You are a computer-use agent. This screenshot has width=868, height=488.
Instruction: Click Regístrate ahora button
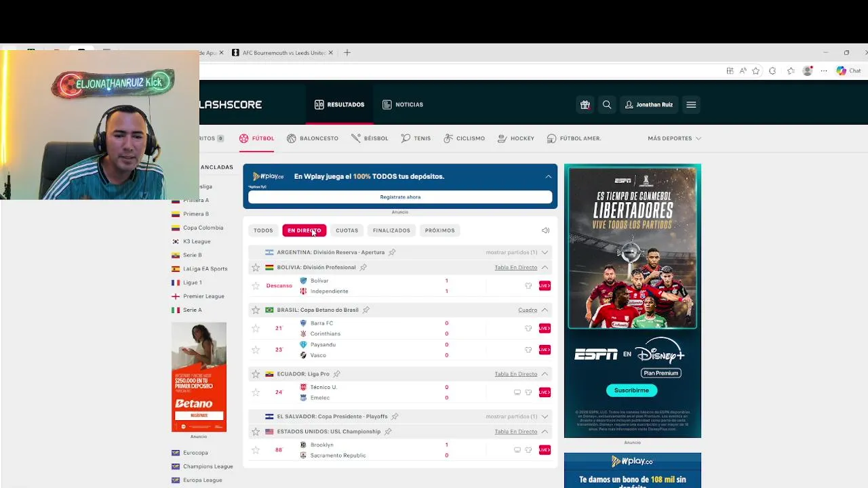[x=400, y=197]
